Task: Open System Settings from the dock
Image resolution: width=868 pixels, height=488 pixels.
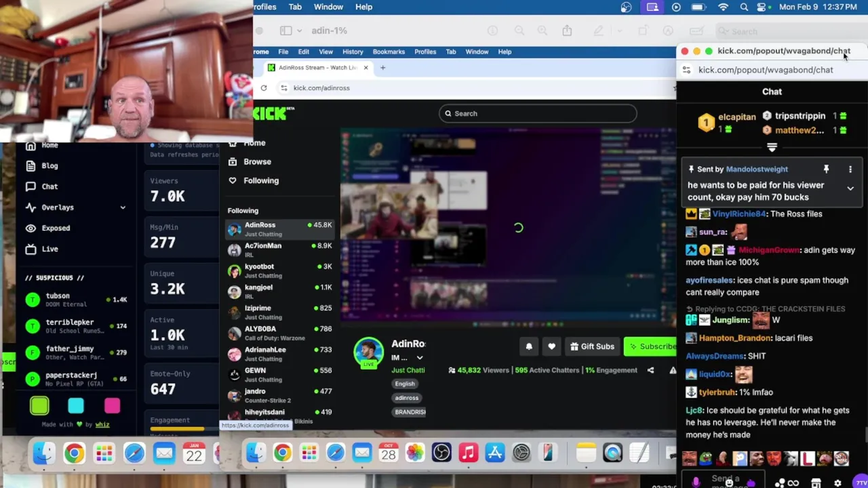Action: pyautogui.click(x=521, y=452)
